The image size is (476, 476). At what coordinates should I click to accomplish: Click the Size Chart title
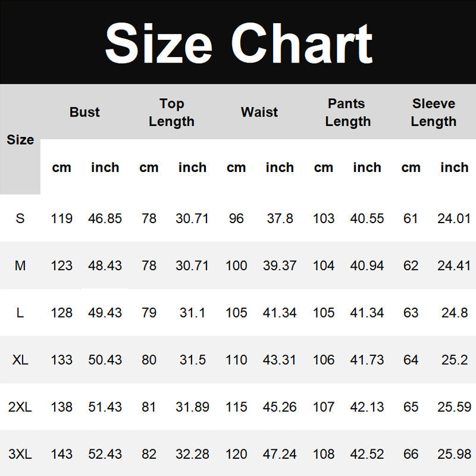(x=238, y=43)
